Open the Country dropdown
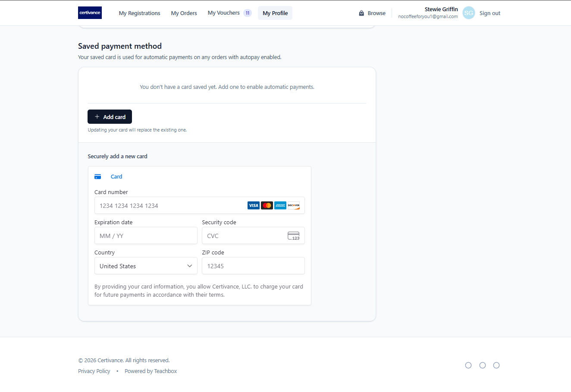 pyautogui.click(x=146, y=266)
